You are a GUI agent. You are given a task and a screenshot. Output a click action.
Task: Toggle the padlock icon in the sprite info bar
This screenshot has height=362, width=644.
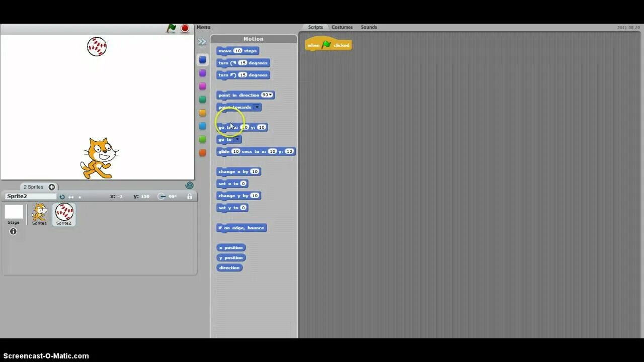[190, 197]
